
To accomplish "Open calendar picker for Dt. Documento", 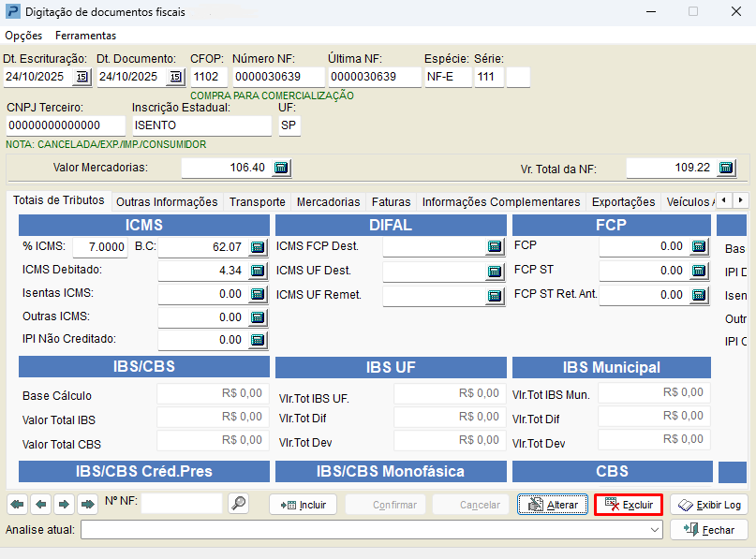I will click(175, 77).
